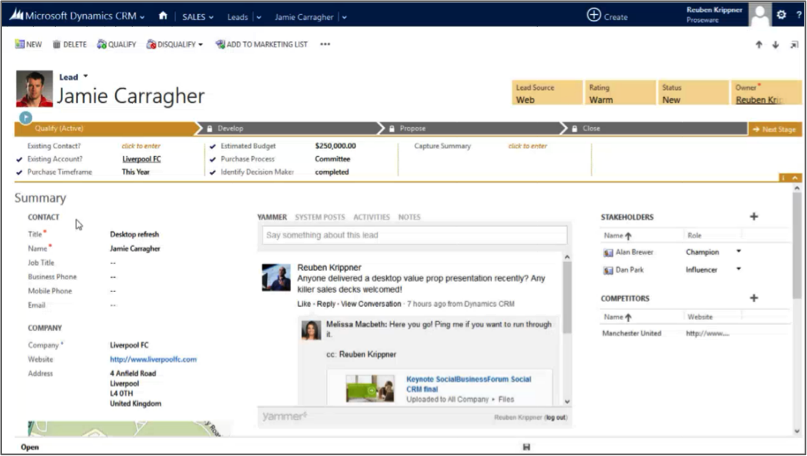The image size is (807, 456).
Task: Toggle the Identify Decision Maker checkmark
Action: (x=213, y=172)
